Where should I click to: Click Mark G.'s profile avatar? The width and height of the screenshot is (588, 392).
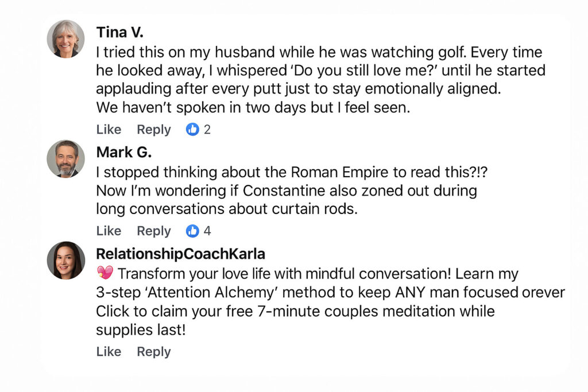[x=65, y=159]
